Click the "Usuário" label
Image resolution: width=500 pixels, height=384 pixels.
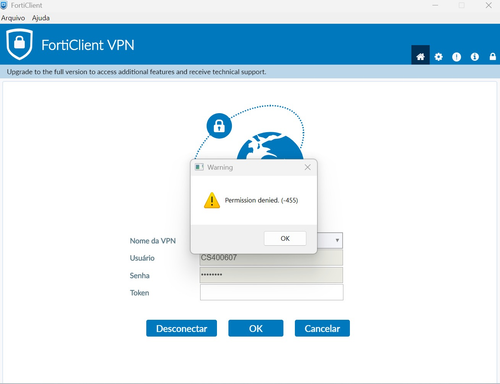[x=142, y=258]
